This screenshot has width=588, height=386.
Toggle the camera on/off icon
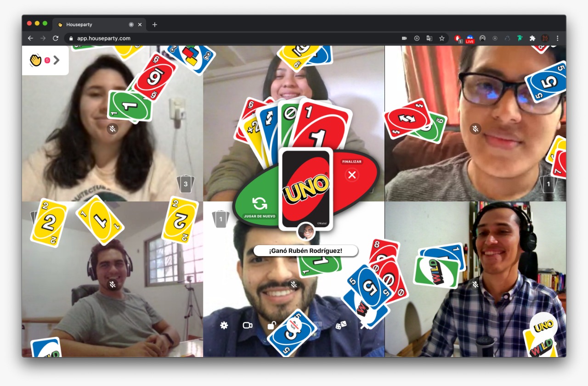pos(248,325)
